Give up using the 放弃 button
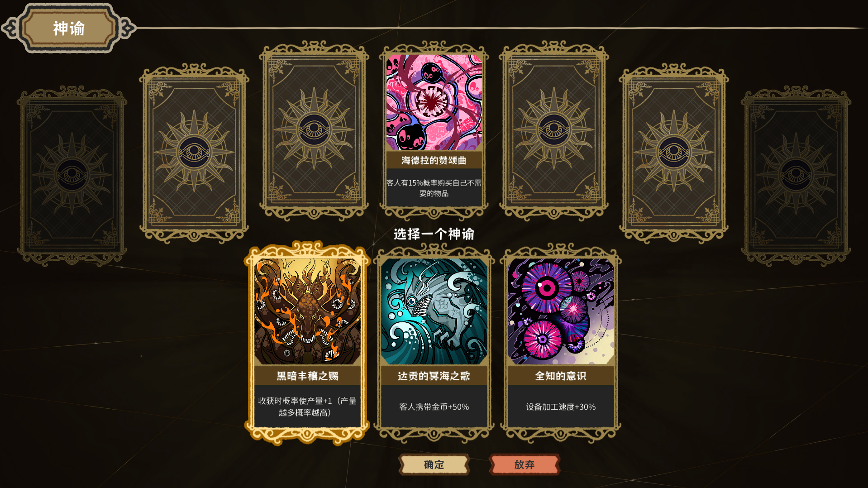 (x=525, y=464)
